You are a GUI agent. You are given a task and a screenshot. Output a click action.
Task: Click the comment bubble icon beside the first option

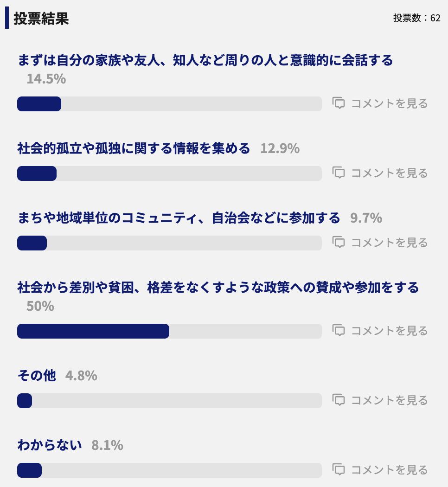pyautogui.click(x=340, y=103)
